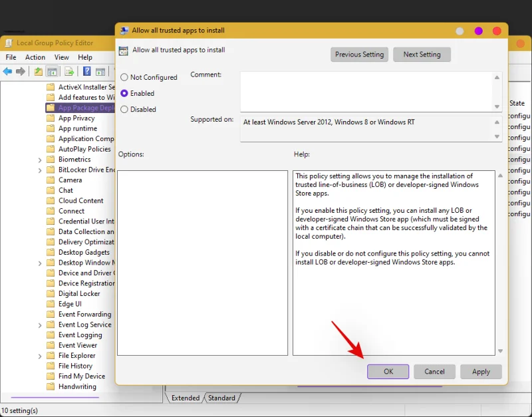Click the Help text scrollbar down arrow

pos(500,351)
